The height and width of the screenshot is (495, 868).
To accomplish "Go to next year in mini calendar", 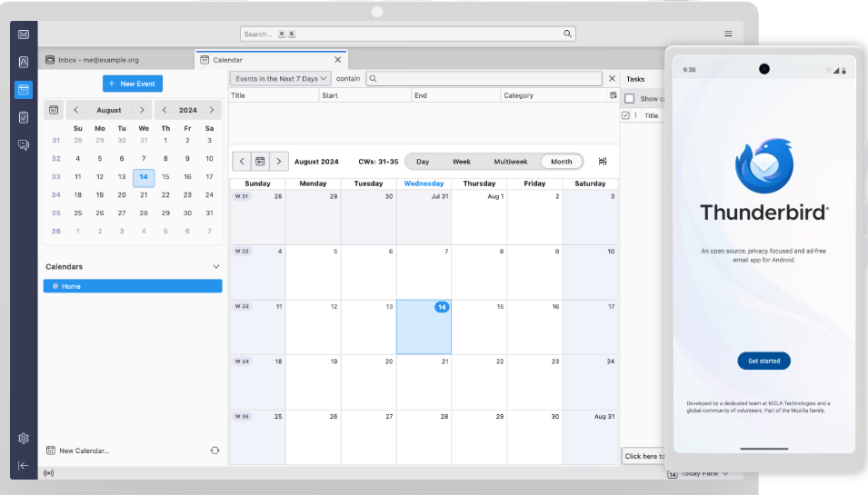I will point(212,110).
